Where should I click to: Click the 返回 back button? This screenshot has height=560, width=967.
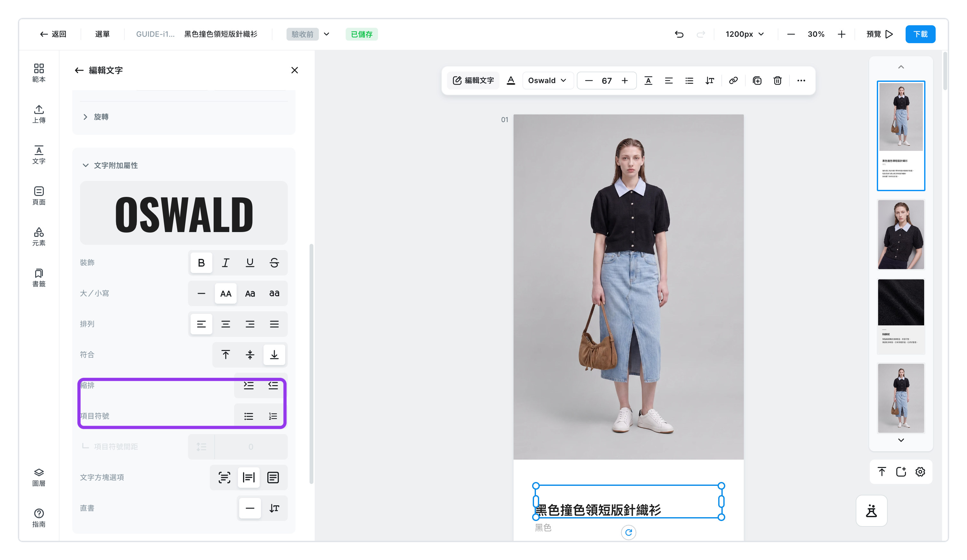point(53,34)
